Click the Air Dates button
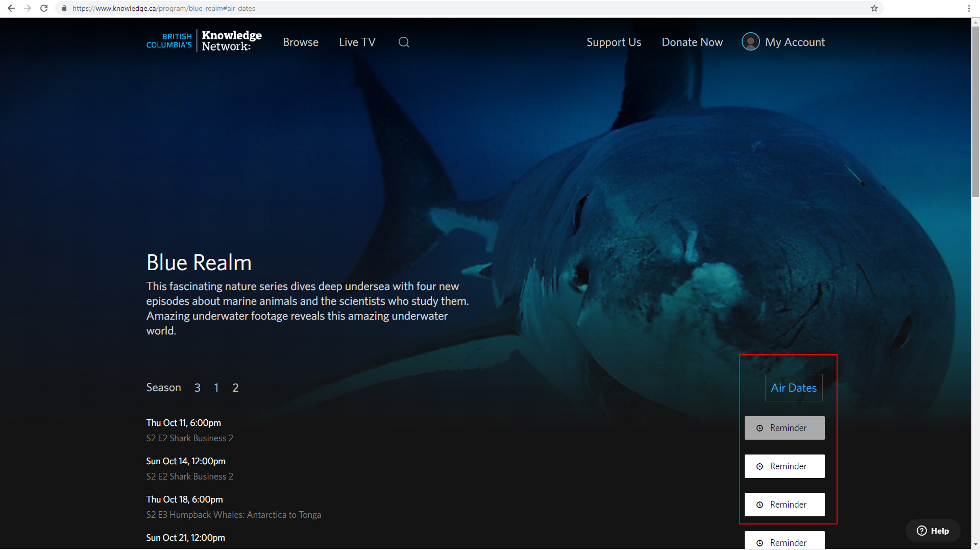 point(794,388)
